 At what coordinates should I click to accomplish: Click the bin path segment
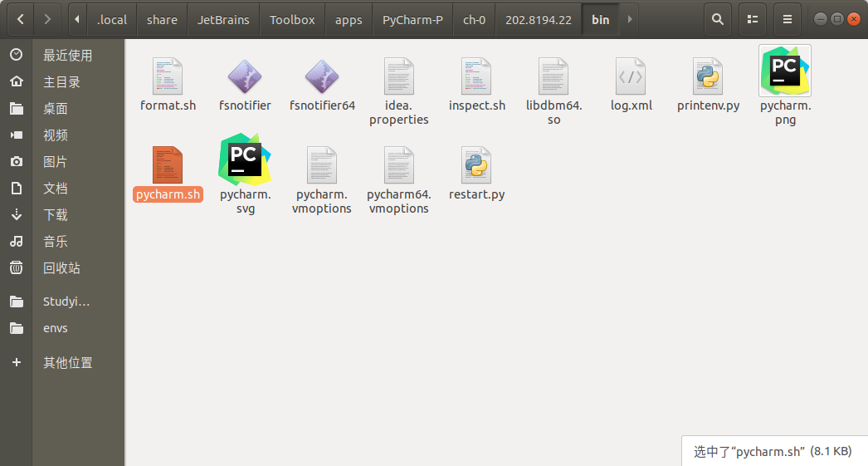coord(601,19)
